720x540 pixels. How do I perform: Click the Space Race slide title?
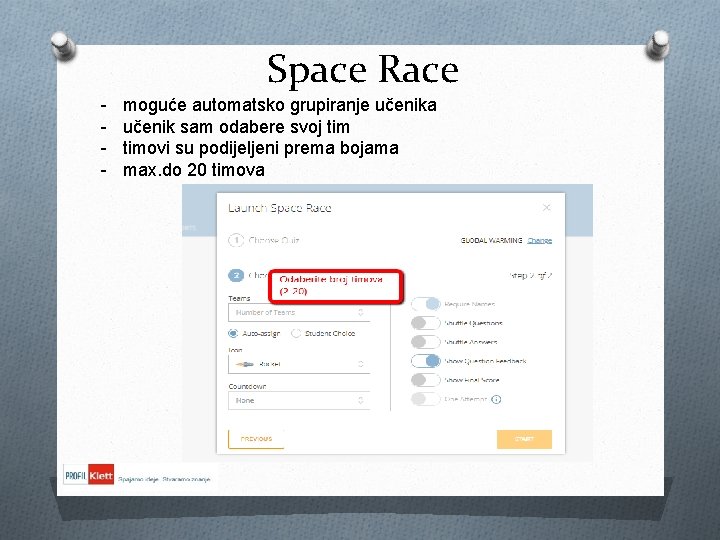tap(363, 69)
